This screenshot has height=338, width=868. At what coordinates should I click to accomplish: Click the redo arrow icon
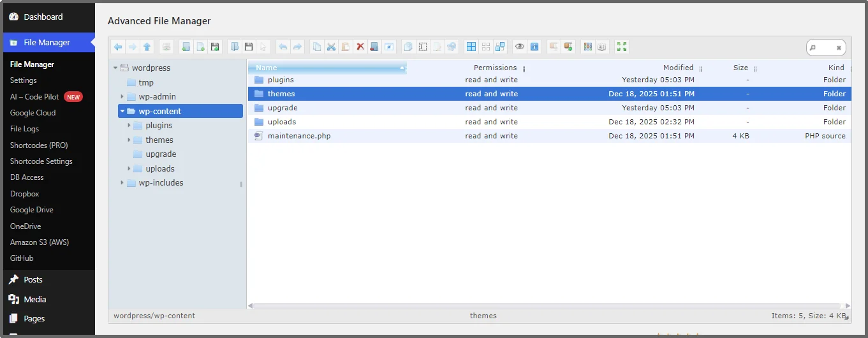pyautogui.click(x=297, y=47)
